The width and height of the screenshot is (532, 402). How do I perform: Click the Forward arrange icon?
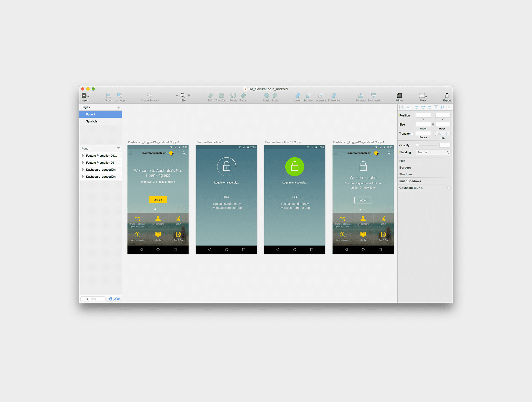click(x=360, y=96)
